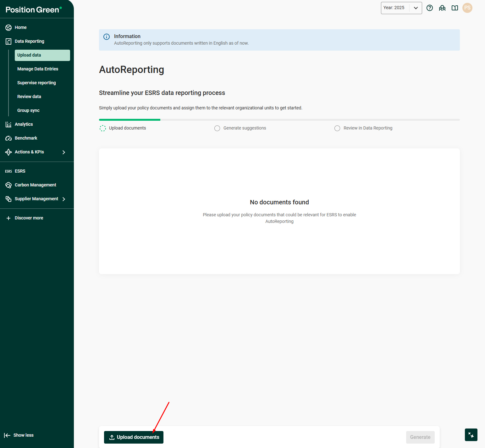485x448 pixels.
Task: Click the Home globe icon
Action: [x=8, y=28]
